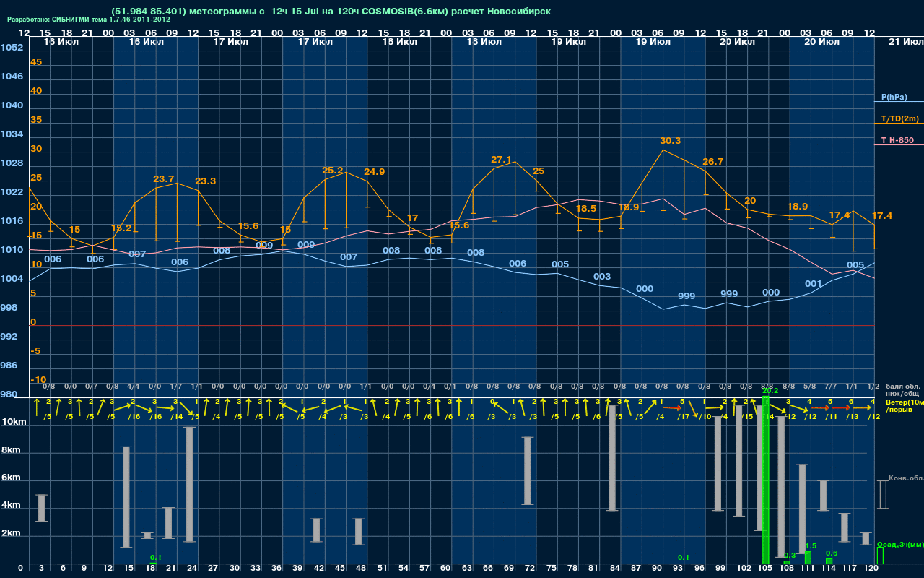Click the 1052 pressure axis value

(x=12, y=48)
